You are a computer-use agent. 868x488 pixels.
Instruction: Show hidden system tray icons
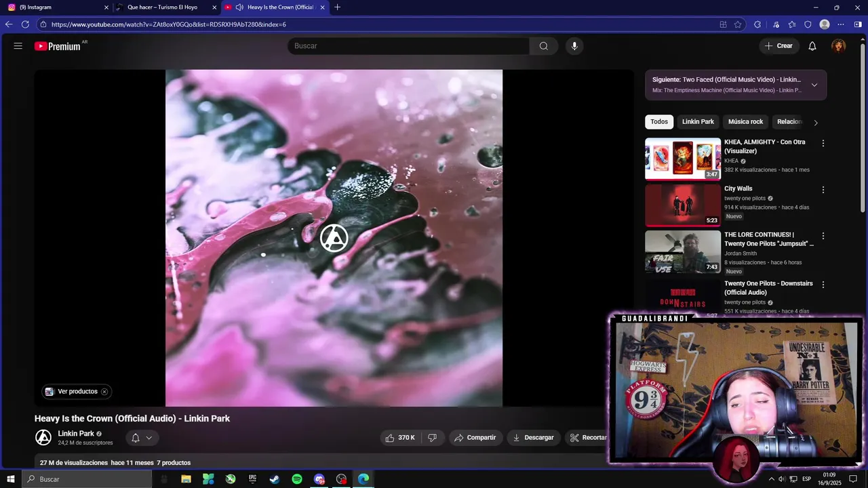[771, 479]
